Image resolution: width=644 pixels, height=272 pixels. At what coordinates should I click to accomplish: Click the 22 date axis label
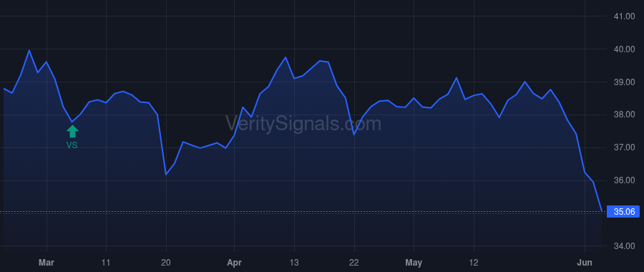[x=354, y=263]
